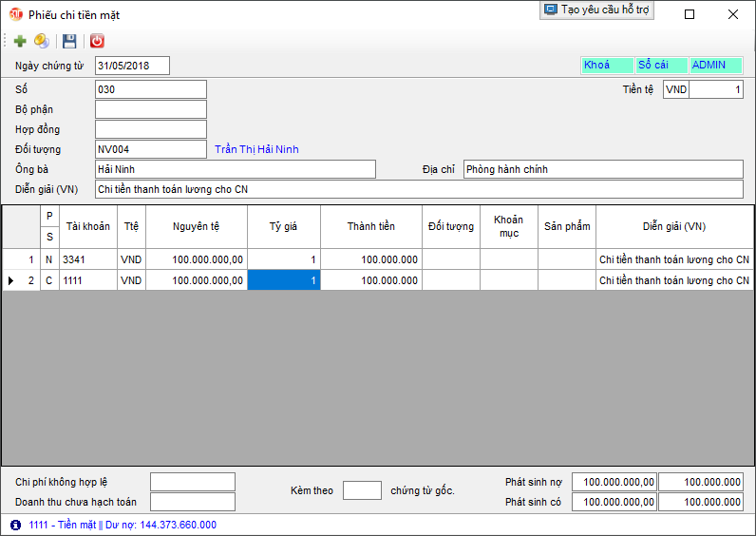Click the 'Kèm theo' attachment count field
Screen dimensions: 756x536
tap(362, 490)
